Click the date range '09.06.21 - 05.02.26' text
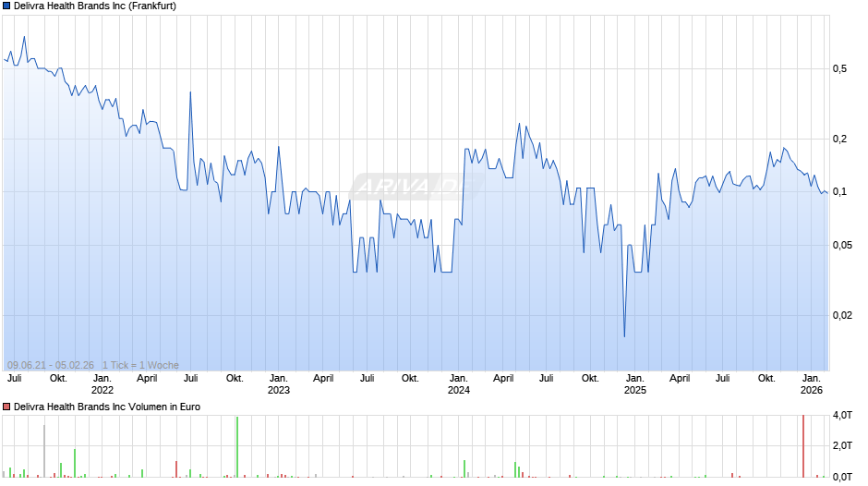Image resolution: width=868 pixels, height=486 pixels. click(x=51, y=365)
